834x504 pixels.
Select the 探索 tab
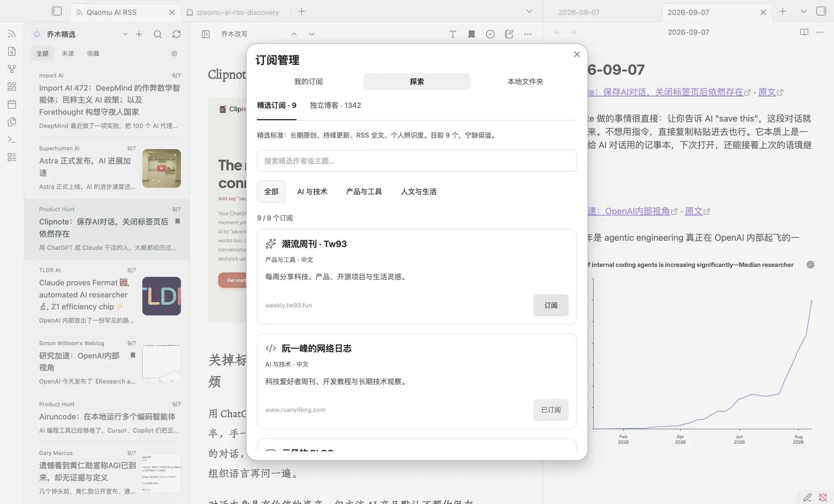pyautogui.click(x=417, y=81)
